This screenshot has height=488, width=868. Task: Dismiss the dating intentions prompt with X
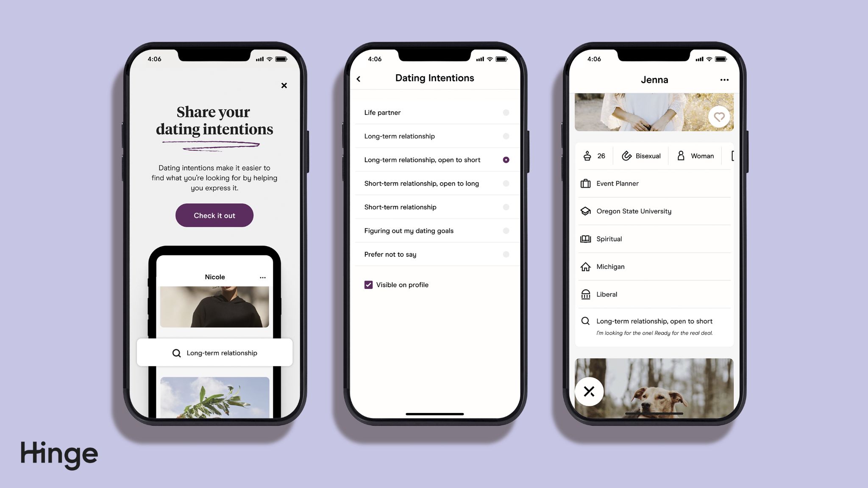tap(284, 85)
